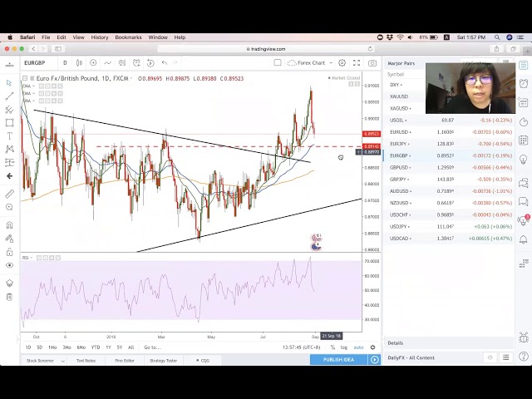Click the Publish Idea button
The height and width of the screenshot is (399, 532).
point(339,360)
